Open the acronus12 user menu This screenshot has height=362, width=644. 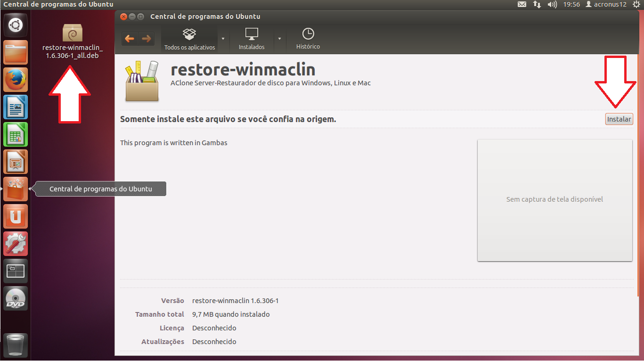click(606, 4)
